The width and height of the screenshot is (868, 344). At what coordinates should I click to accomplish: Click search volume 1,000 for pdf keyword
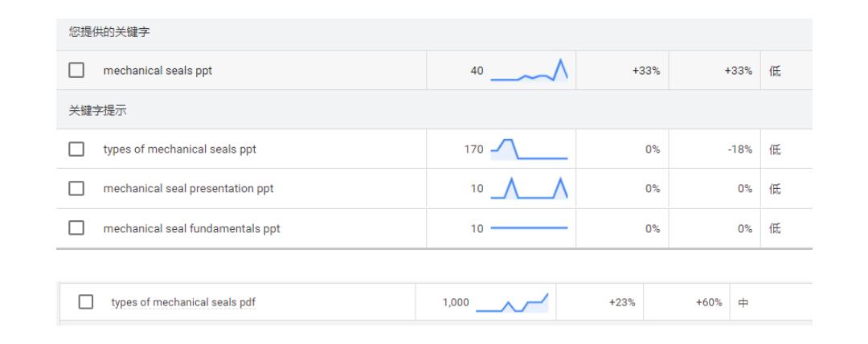point(454,303)
